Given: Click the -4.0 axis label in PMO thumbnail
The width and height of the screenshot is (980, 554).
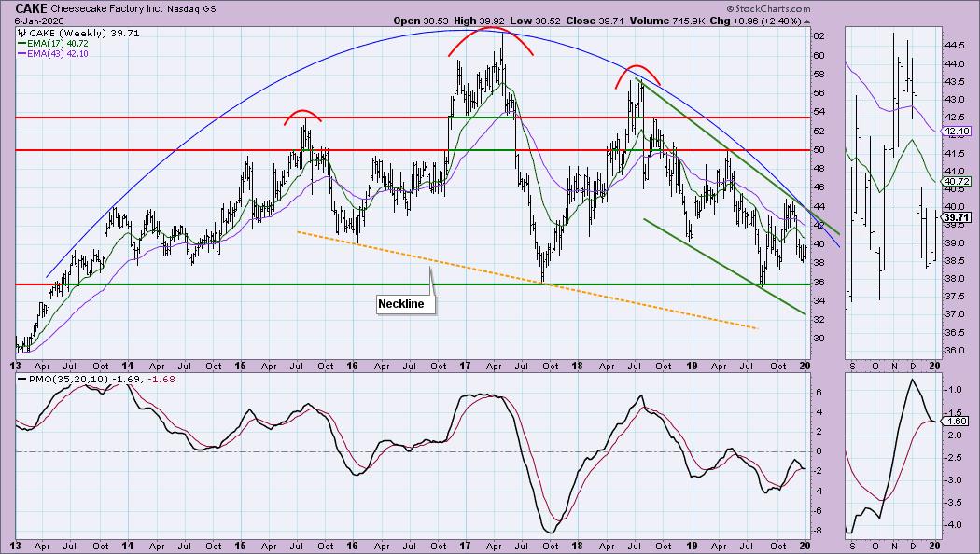Looking at the screenshot, I should (954, 525).
